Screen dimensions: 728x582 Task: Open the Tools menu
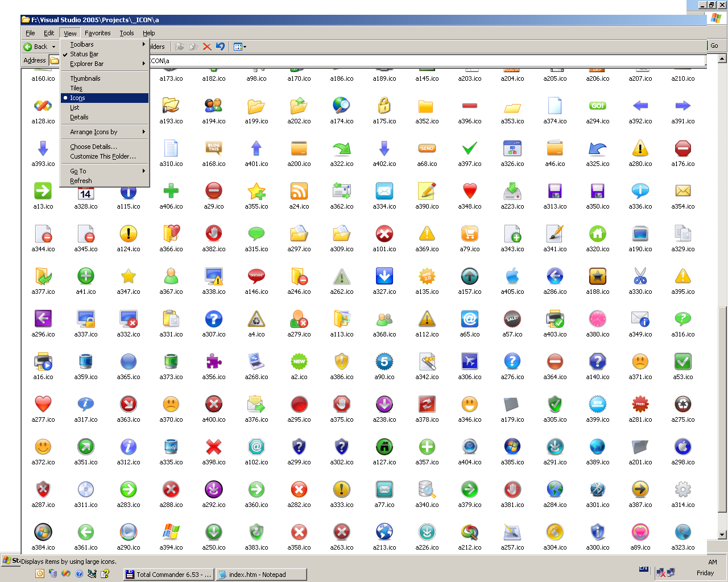click(127, 33)
